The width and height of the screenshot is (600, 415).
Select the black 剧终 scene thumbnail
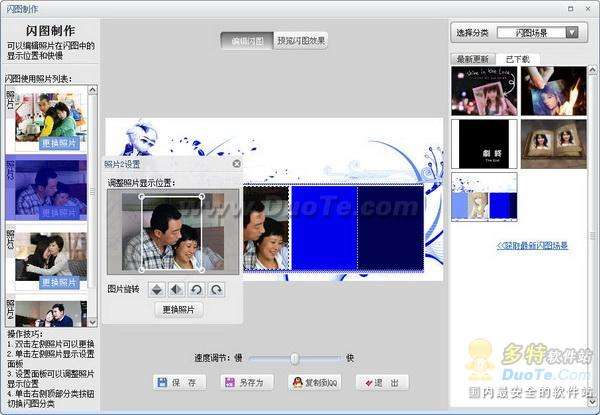click(484, 144)
